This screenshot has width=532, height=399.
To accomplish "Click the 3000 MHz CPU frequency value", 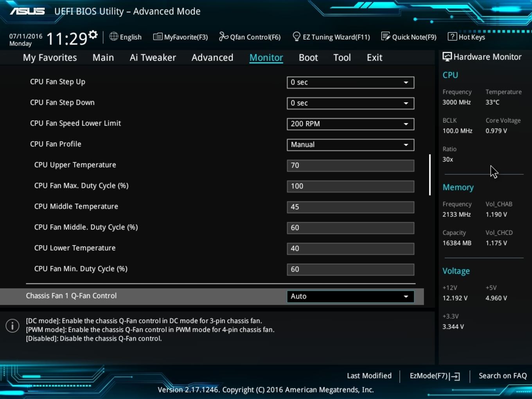I will [x=457, y=102].
